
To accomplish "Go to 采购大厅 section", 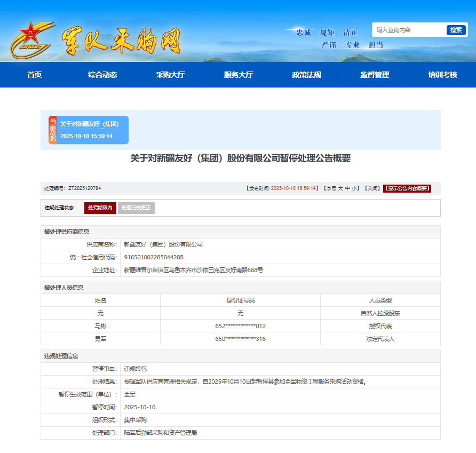I will coord(170,75).
